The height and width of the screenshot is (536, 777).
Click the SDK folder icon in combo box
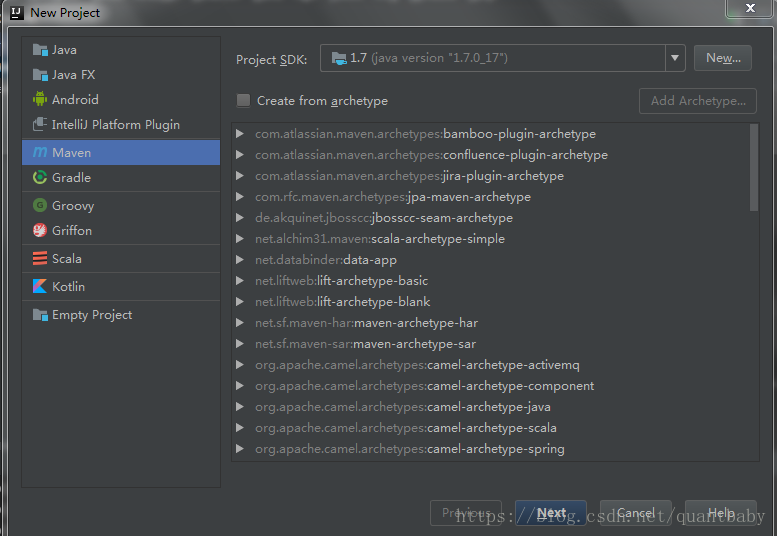click(x=339, y=58)
